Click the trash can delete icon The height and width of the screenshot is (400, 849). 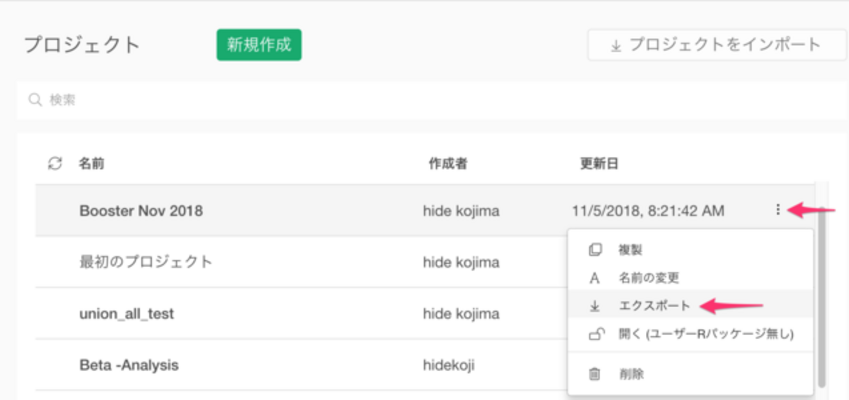595,373
